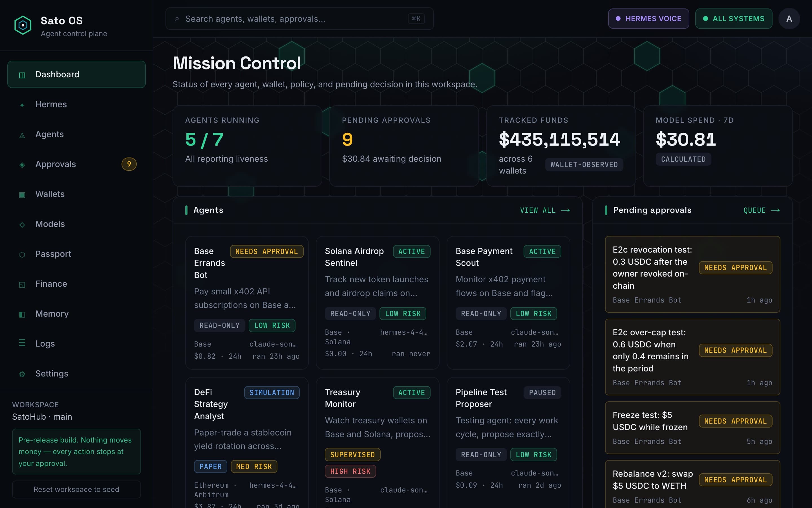Click the All Systems status button
This screenshot has width=812, height=508.
click(x=734, y=19)
